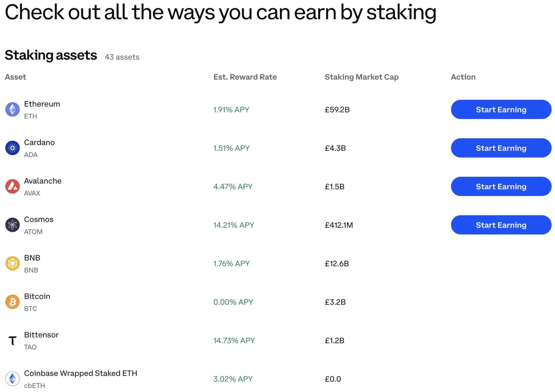
Task: Click the Est. Reward Rate header
Action: pyautogui.click(x=245, y=77)
